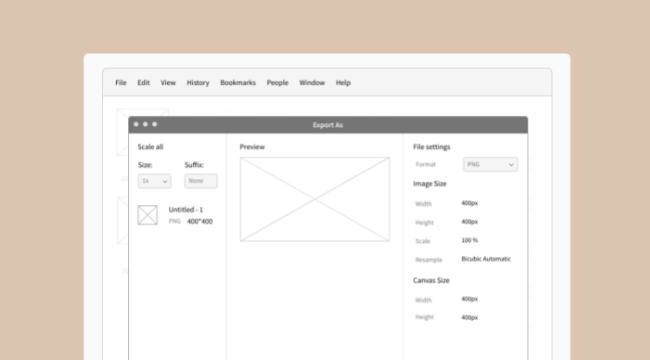The height and width of the screenshot is (360, 650).
Task: Open the History menu
Action: click(x=198, y=83)
